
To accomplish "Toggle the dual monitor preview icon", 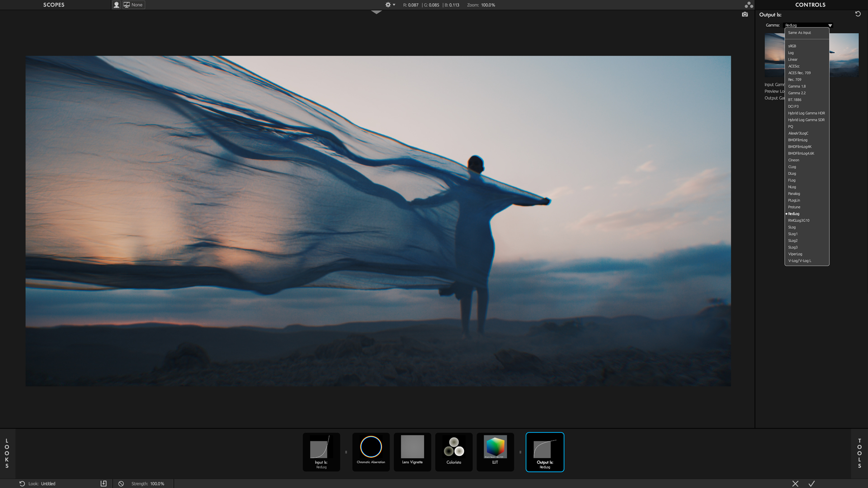I will pos(126,5).
